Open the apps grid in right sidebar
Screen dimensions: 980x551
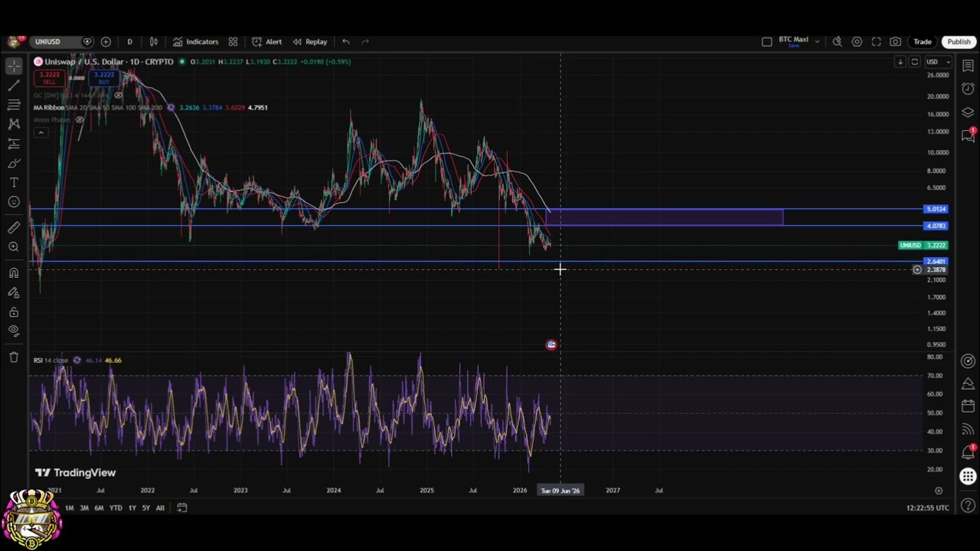(x=968, y=477)
